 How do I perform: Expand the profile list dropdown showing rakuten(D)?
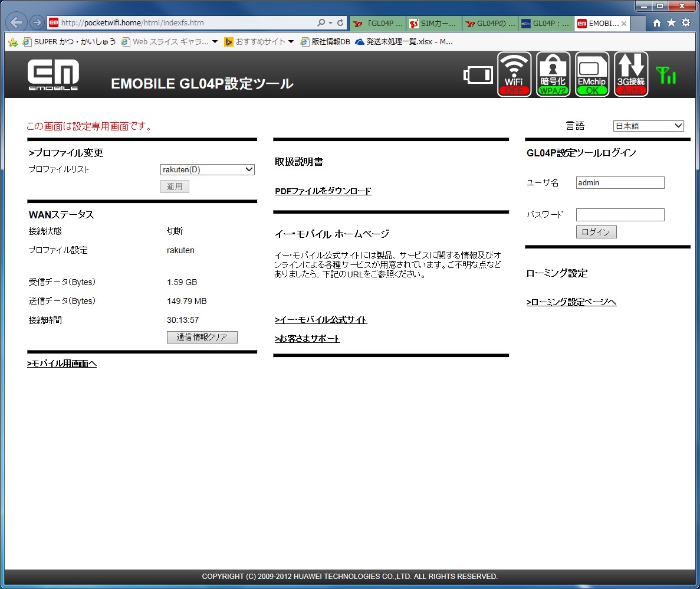208,170
